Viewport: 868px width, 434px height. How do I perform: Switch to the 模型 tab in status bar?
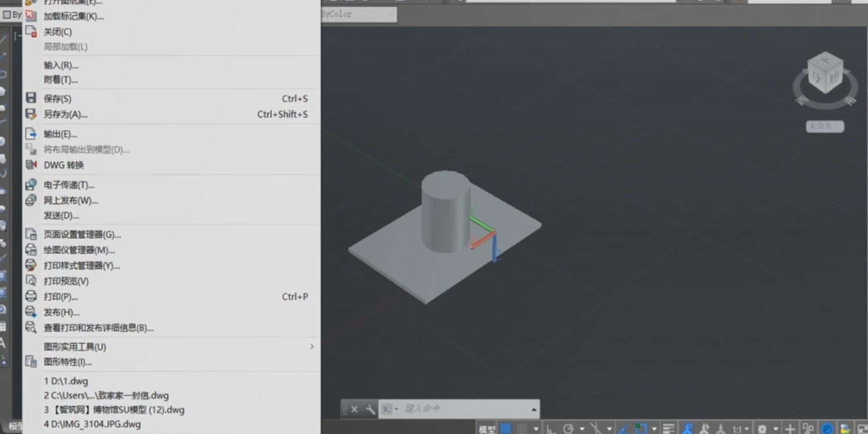tap(487, 429)
